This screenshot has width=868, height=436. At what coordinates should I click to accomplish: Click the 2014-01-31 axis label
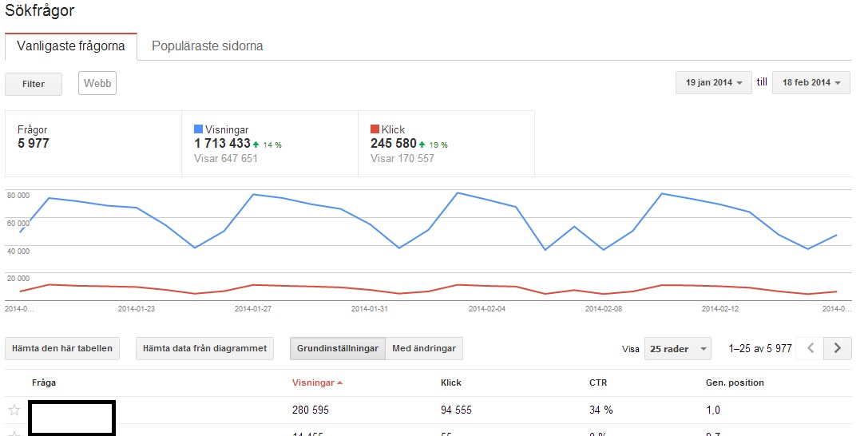point(370,309)
